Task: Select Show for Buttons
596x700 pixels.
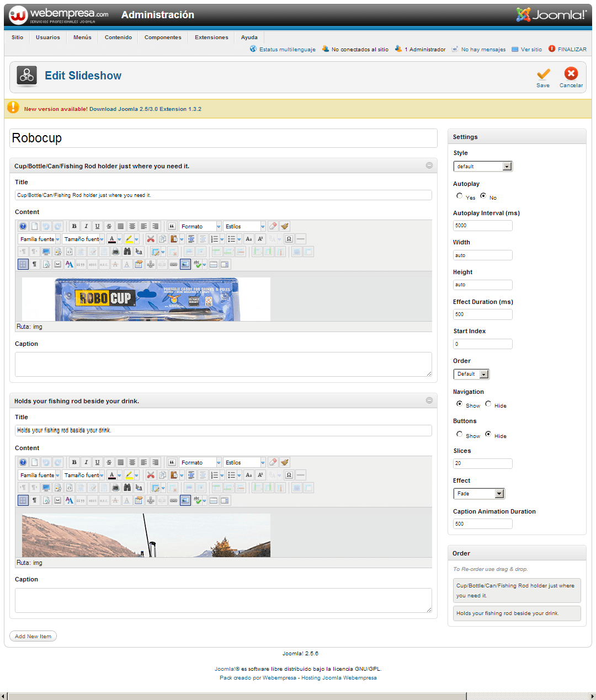Action: 459,434
